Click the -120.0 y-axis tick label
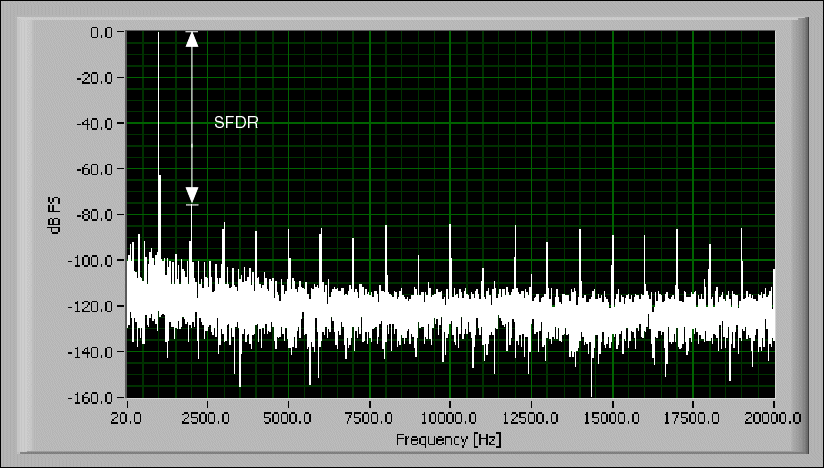 pyautogui.click(x=98, y=307)
